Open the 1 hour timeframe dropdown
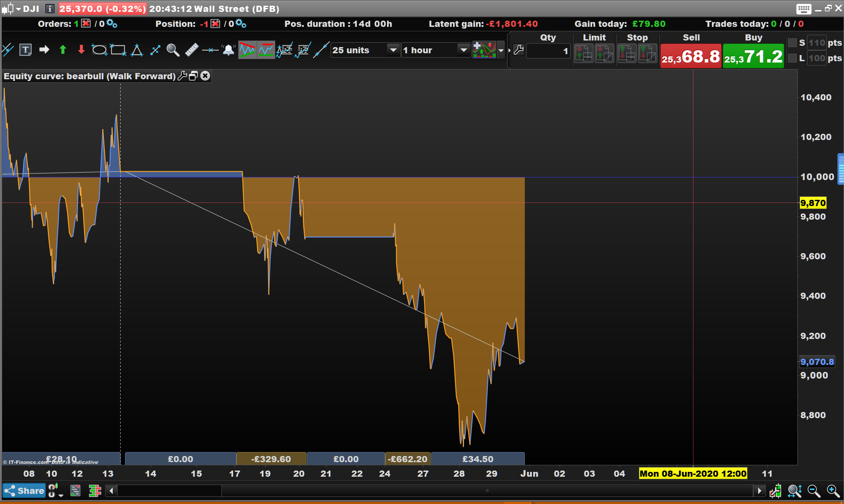 (436, 50)
